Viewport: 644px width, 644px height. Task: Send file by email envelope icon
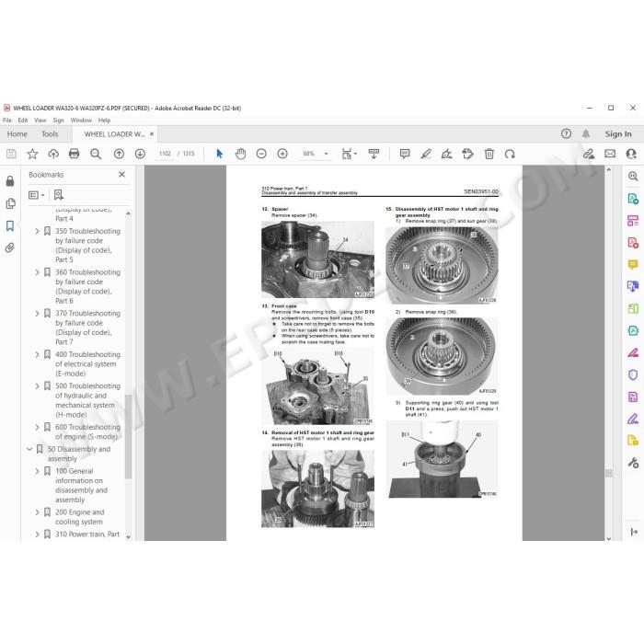tap(610, 154)
